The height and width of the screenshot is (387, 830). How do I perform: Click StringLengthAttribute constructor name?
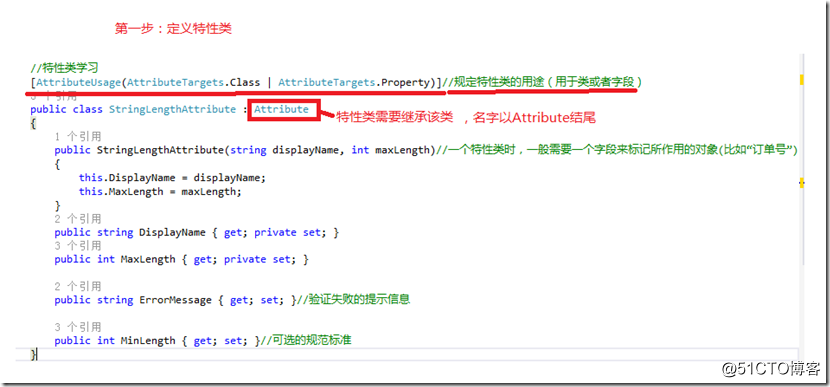tap(160, 150)
